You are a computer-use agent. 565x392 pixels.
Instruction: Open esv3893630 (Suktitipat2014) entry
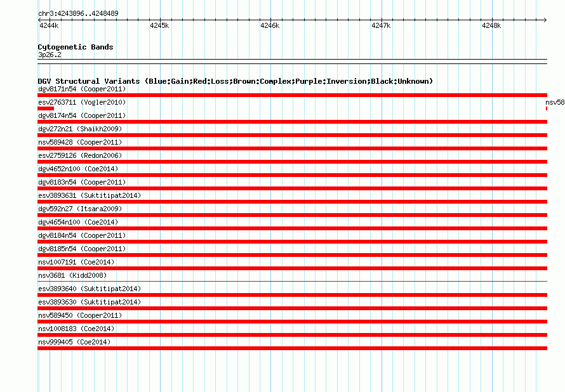[x=90, y=302]
